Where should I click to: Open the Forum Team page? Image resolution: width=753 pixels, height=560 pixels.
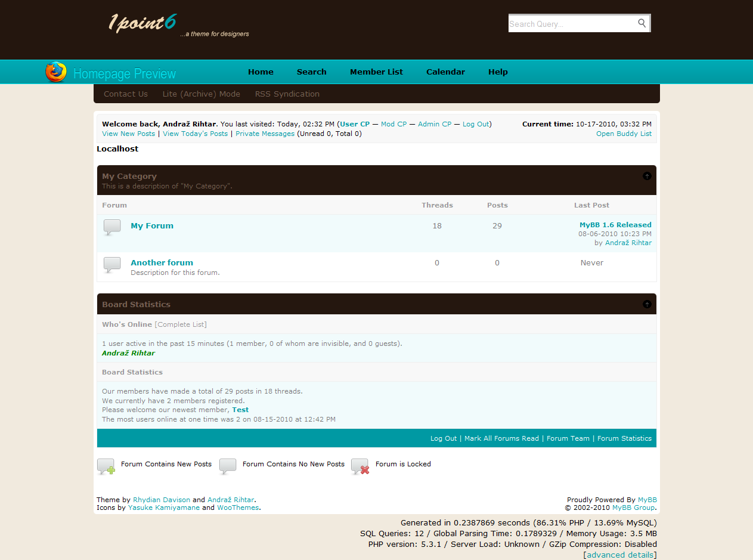568,438
